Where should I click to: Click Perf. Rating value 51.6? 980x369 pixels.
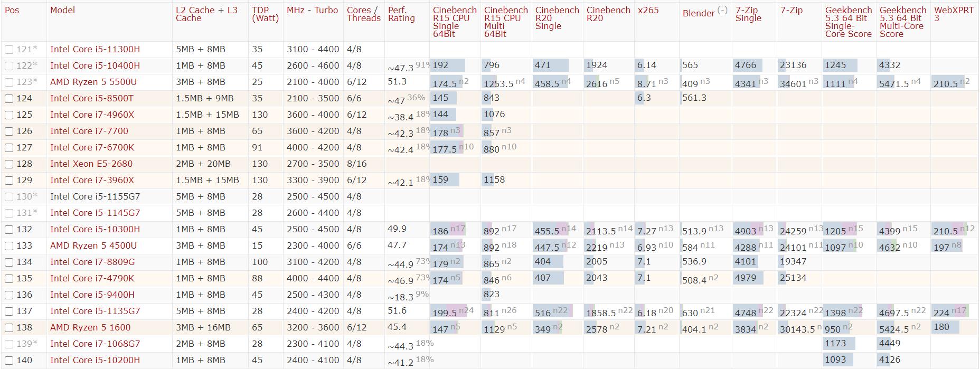(397, 311)
